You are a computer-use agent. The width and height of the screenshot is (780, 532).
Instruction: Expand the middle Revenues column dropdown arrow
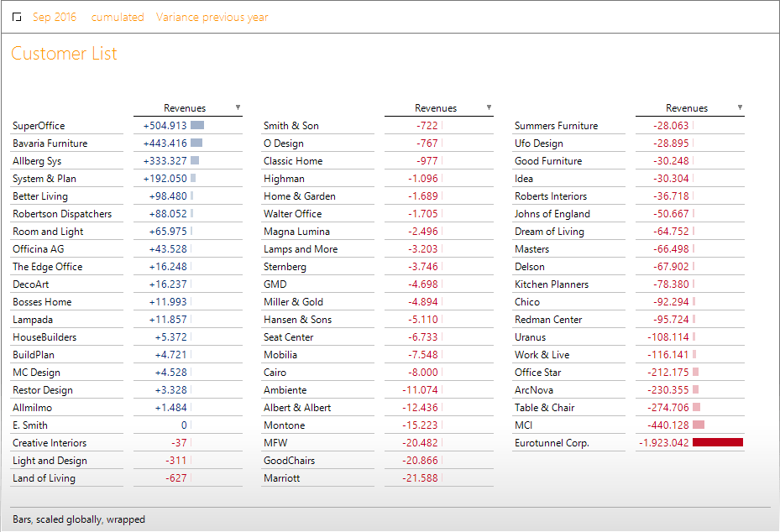(489, 107)
